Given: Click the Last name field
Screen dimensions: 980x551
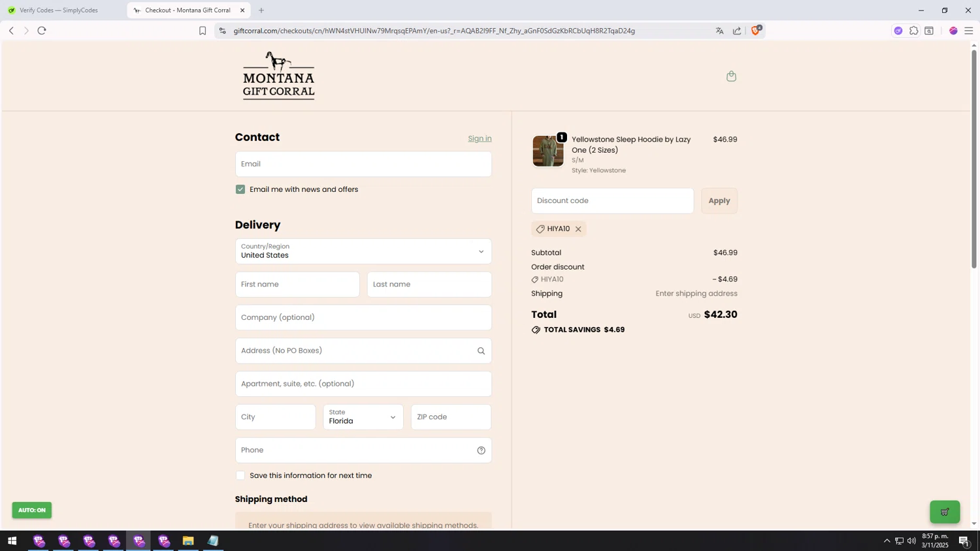Looking at the screenshot, I should (429, 285).
